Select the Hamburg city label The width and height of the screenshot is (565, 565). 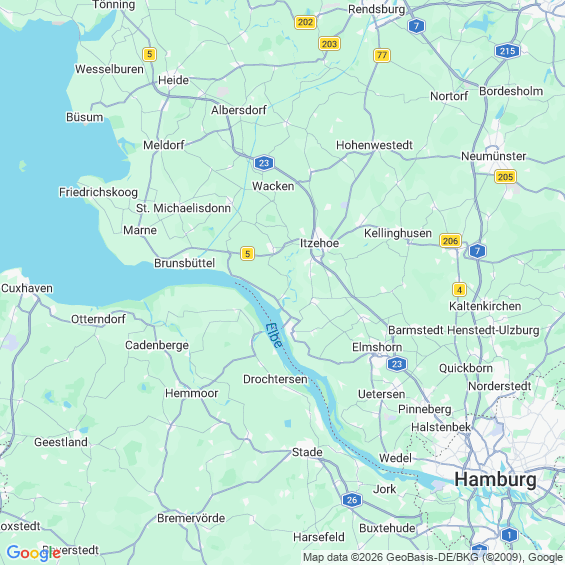(495, 480)
